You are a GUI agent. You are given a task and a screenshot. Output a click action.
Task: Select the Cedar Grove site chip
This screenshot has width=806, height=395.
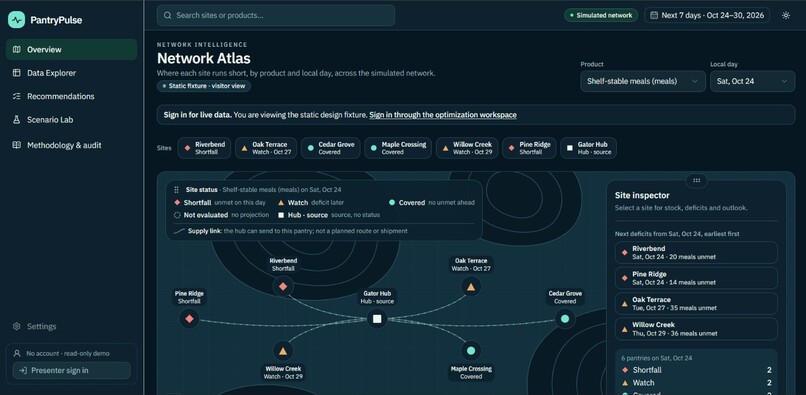331,148
